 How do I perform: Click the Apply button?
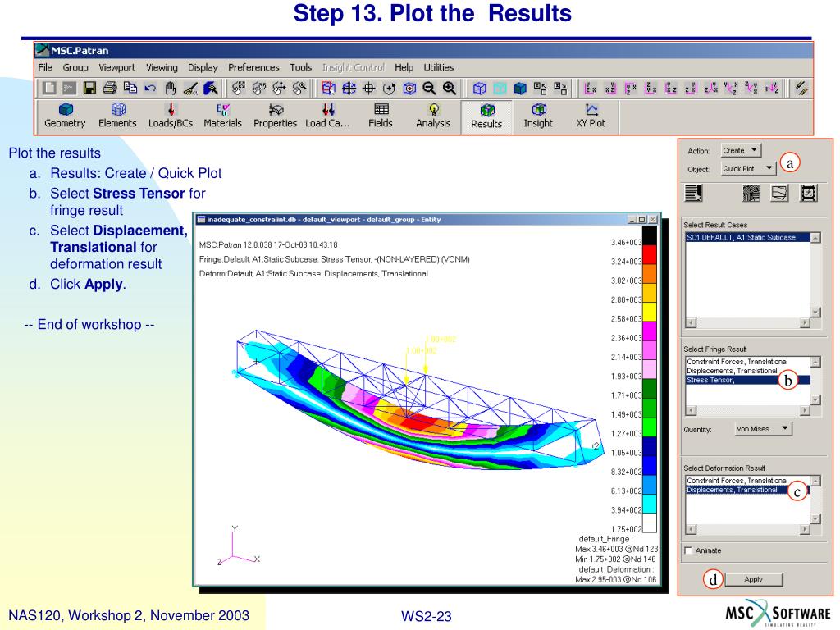(753, 579)
